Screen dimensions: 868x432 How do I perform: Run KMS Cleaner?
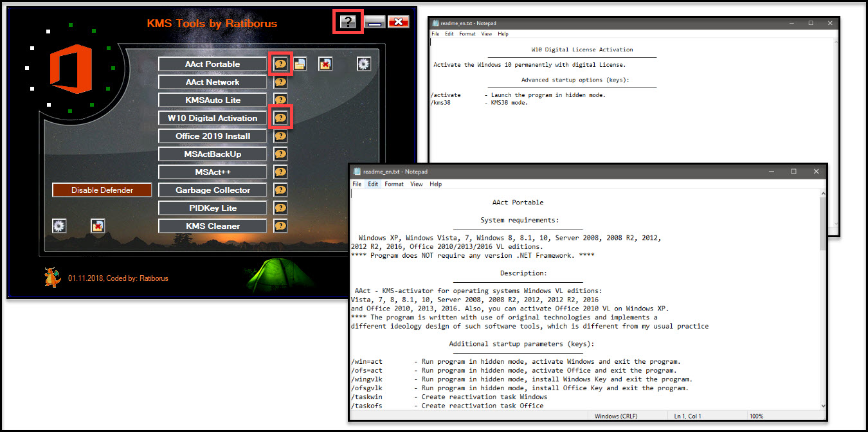(212, 226)
